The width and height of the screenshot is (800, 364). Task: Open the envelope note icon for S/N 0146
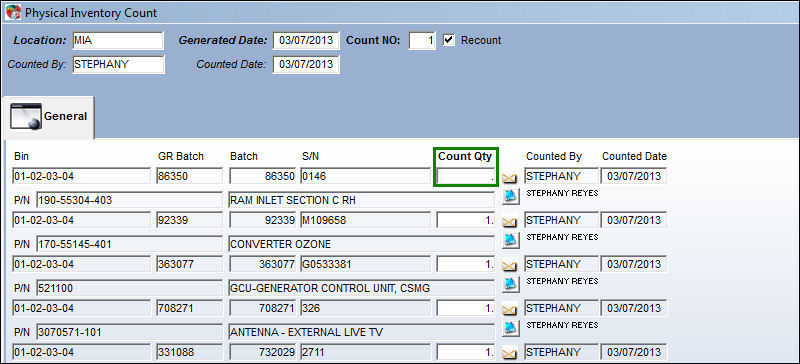point(510,178)
